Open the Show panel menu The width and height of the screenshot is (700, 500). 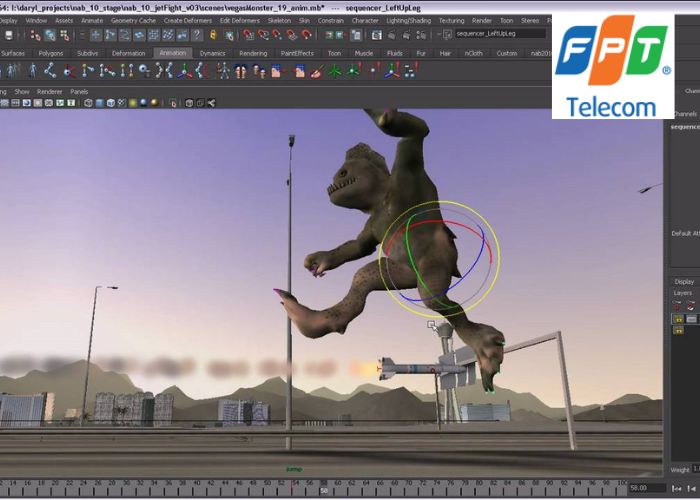click(21, 91)
